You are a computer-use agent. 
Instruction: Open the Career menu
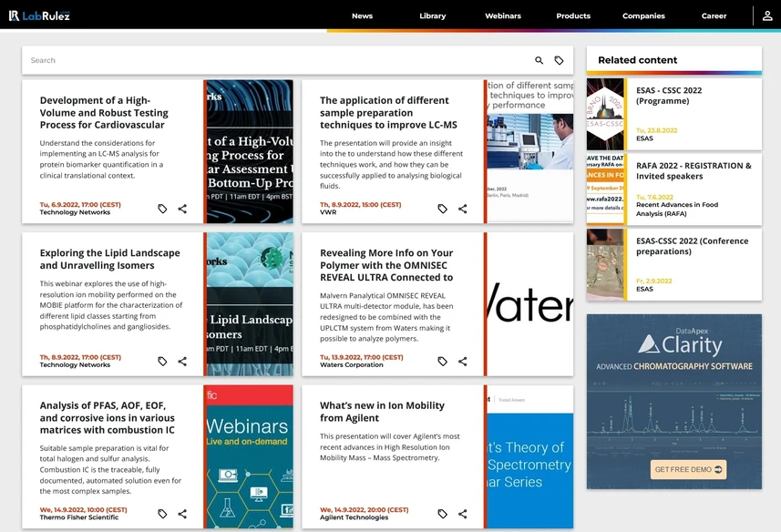714,15
